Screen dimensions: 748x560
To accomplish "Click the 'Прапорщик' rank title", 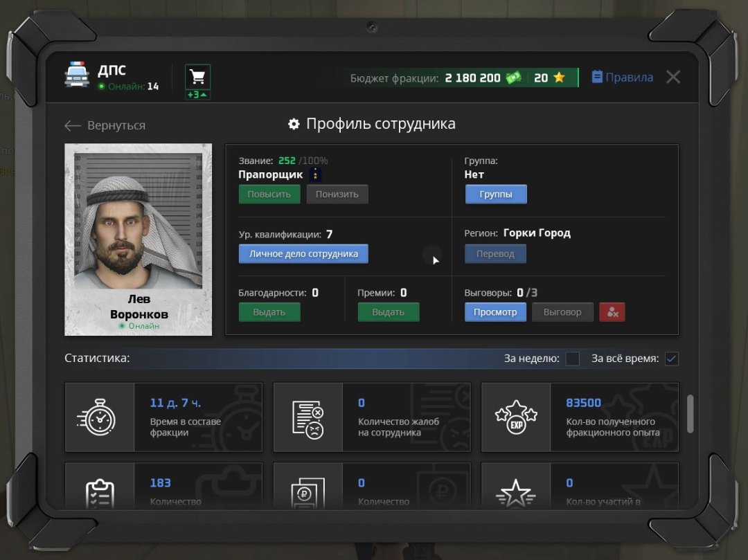I will pyautogui.click(x=271, y=174).
